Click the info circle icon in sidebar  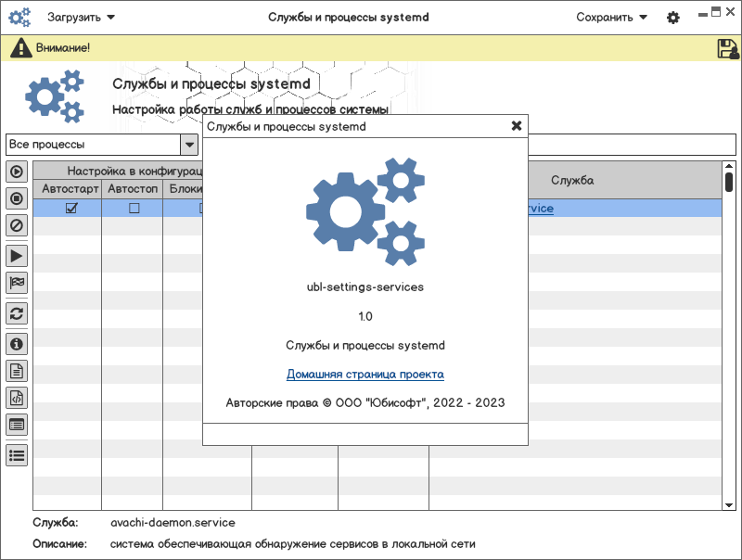click(x=17, y=344)
